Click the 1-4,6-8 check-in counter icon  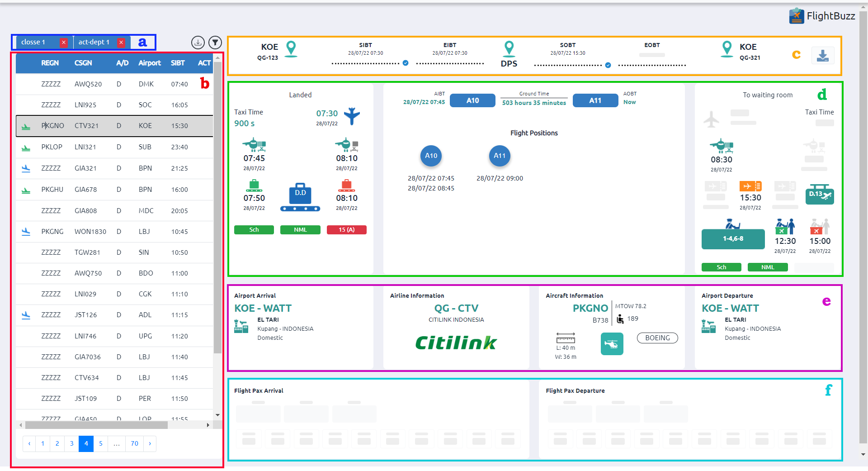coord(733,238)
